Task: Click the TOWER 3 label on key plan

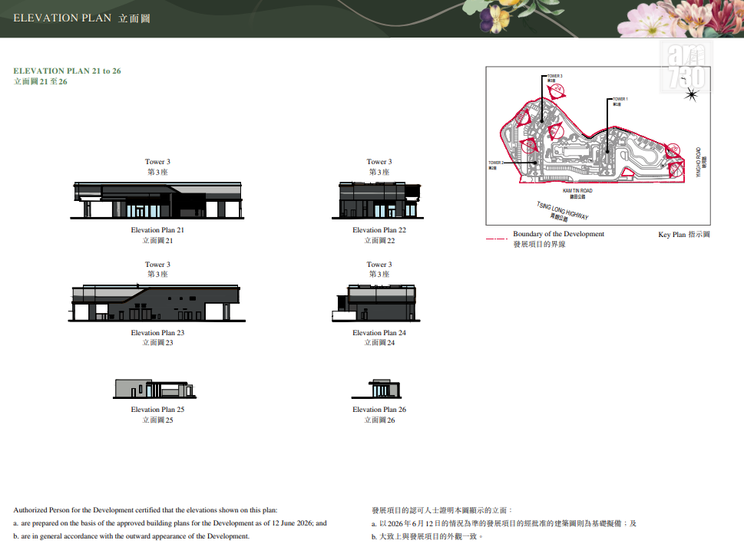Action: [x=555, y=76]
